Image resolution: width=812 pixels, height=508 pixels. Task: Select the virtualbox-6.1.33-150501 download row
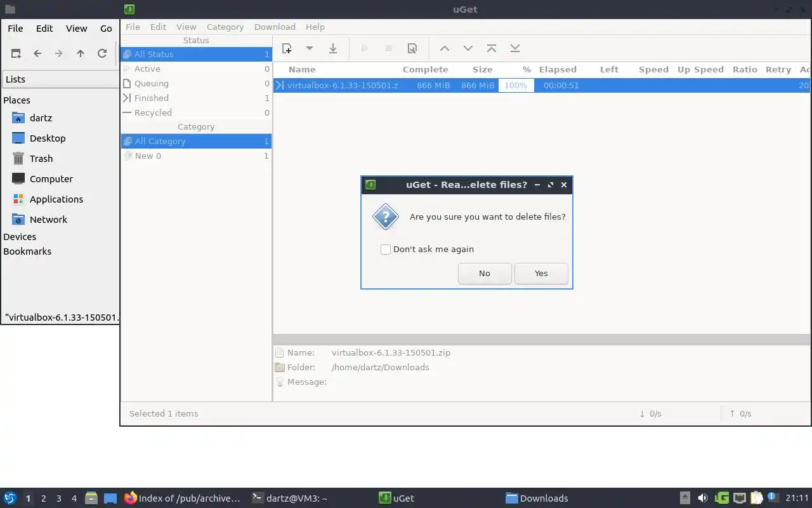pyautogui.click(x=542, y=85)
